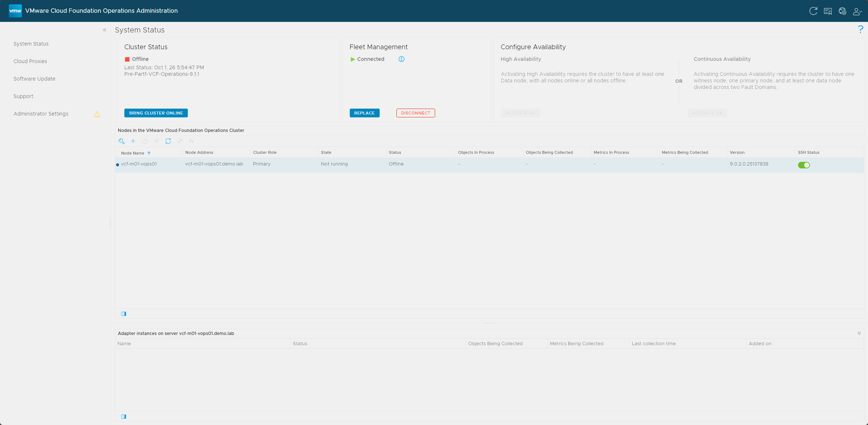The width and height of the screenshot is (868, 425).
Task: Open Cloud Proxies in sidebar
Action: tap(30, 61)
